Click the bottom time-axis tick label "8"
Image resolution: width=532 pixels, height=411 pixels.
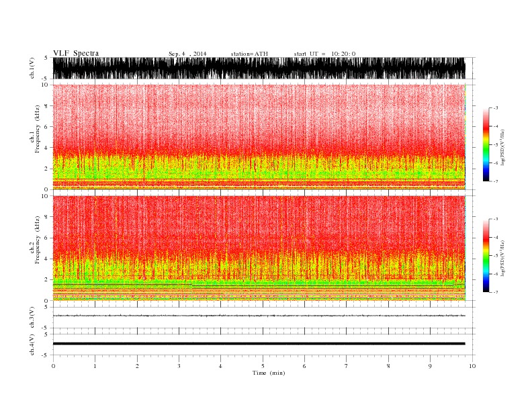click(388, 366)
